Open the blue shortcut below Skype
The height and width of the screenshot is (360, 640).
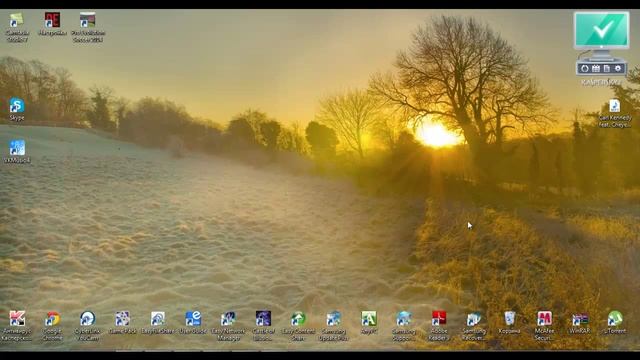[x=17, y=152]
